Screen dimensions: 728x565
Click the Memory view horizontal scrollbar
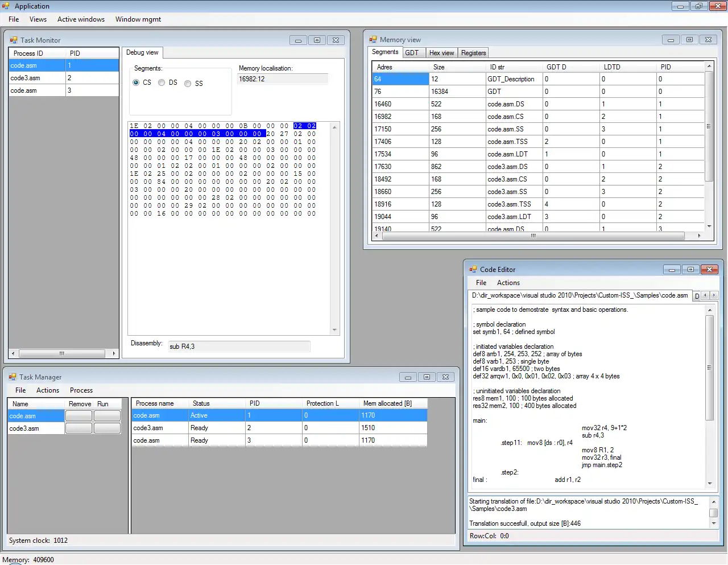click(x=533, y=236)
